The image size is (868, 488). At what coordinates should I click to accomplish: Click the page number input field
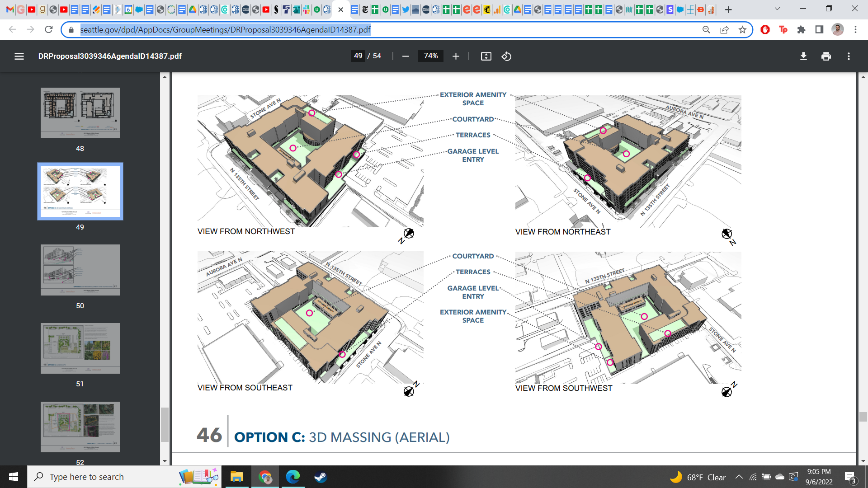pyautogui.click(x=358, y=56)
